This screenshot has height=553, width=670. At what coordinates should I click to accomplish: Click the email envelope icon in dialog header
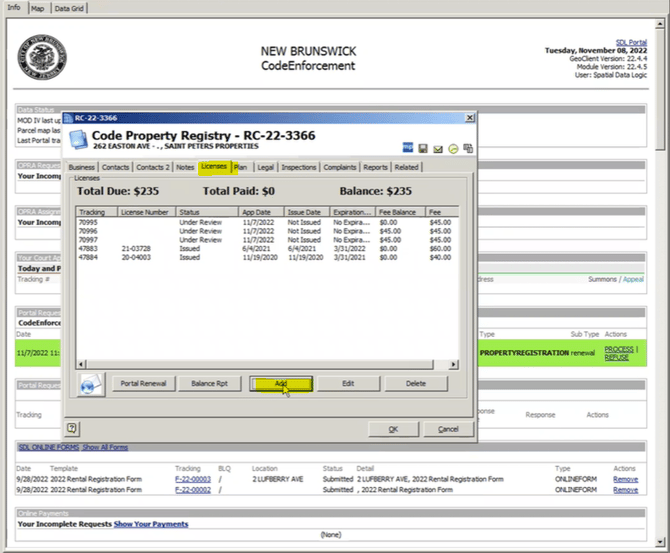click(x=438, y=149)
